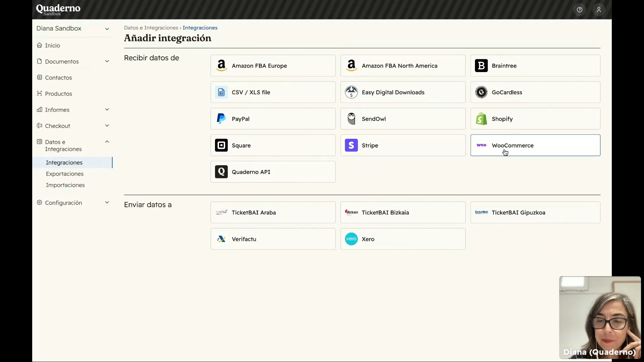The image size is (644, 362).
Task: Click the Stripe purple S icon
Action: pos(351,145)
